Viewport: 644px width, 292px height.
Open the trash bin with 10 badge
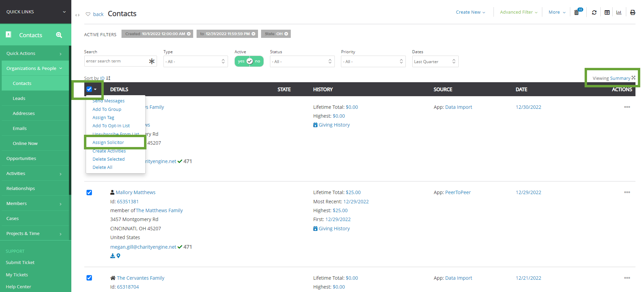click(577, 12)
